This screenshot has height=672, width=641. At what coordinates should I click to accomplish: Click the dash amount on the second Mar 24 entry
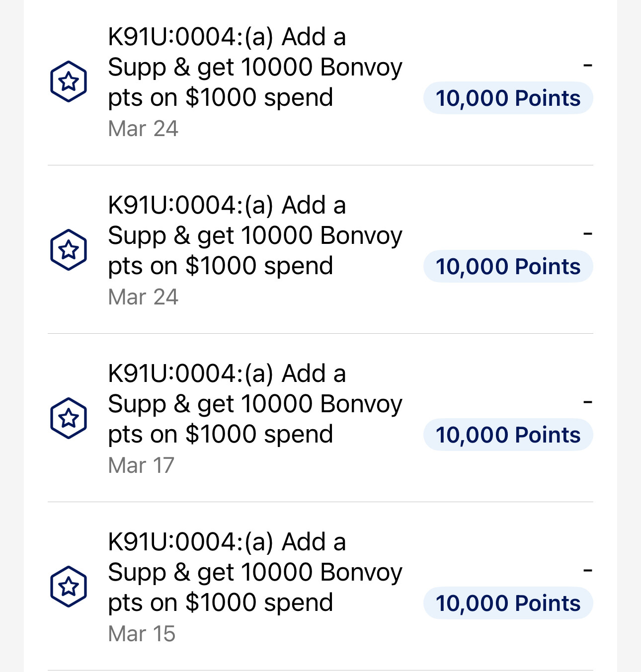click(x=588, y=233)
